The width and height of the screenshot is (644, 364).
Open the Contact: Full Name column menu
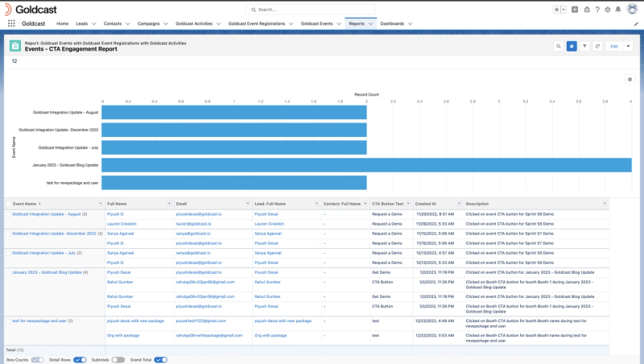tap(365, 204)
